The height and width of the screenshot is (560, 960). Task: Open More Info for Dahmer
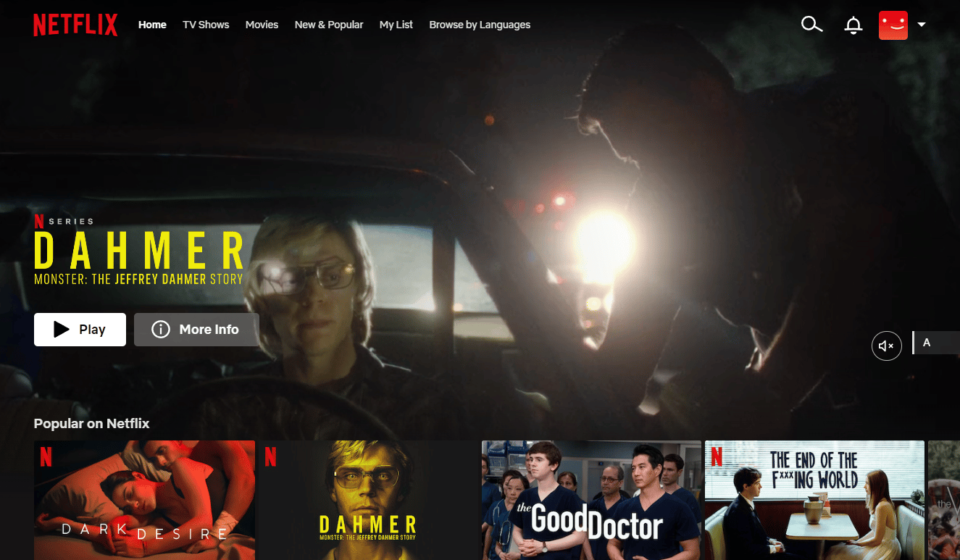pyautogui.click(x=196, y=330)
